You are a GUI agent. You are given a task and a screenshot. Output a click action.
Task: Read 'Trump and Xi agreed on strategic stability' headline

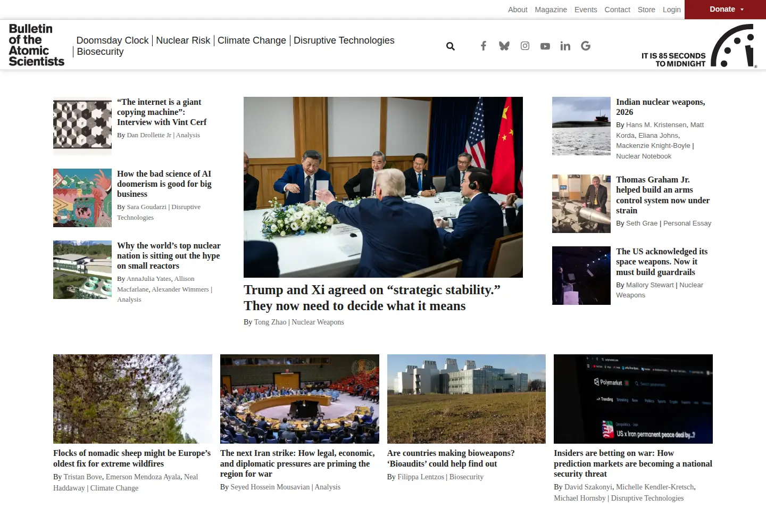372,298
